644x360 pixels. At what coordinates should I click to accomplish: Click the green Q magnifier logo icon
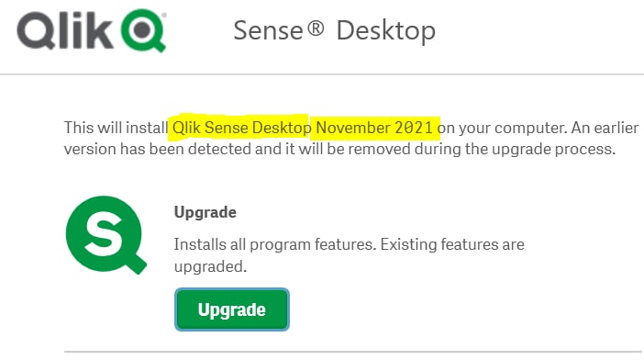(143, 30)
